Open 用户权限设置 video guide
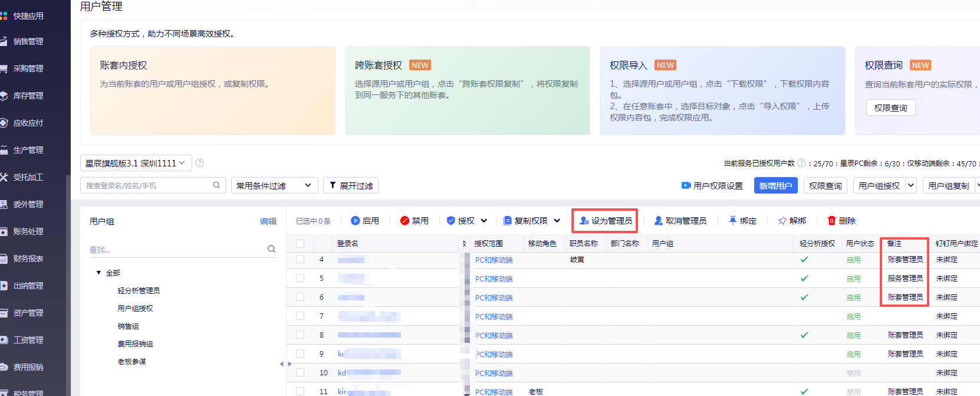980x396 pixels. click(712, 185)
